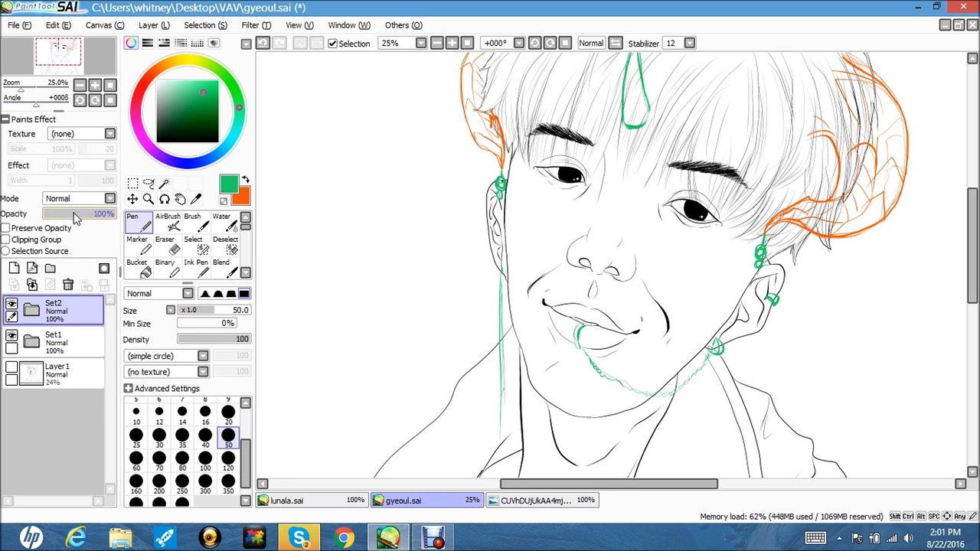Screen dimensions: 980x551
Task: Toggle the Selection checkbox
Action: [332, 44]
